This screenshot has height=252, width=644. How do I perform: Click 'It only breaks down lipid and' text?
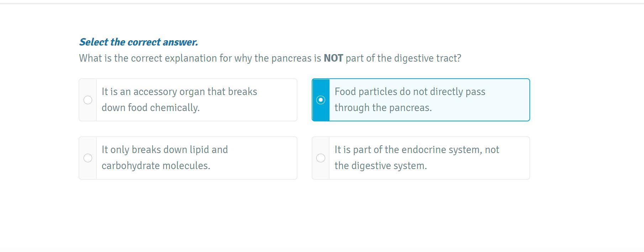pyautogui.click(x=164, y=149)
